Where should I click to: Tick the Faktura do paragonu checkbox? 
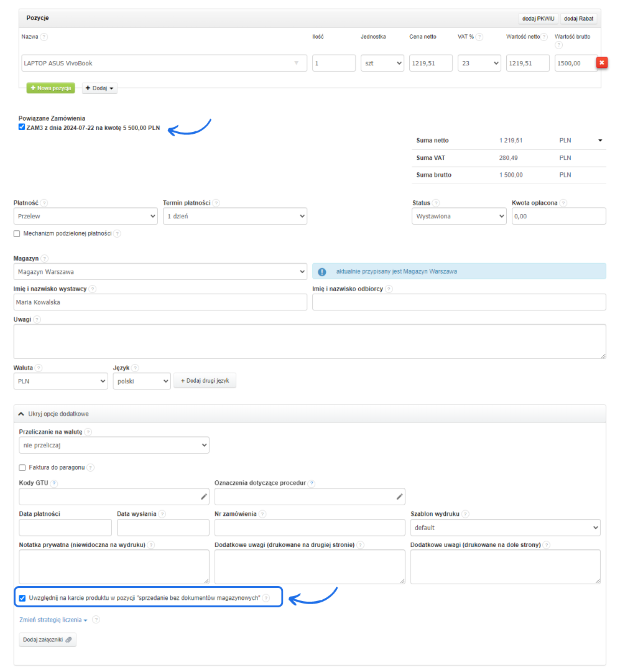point(22,467)
